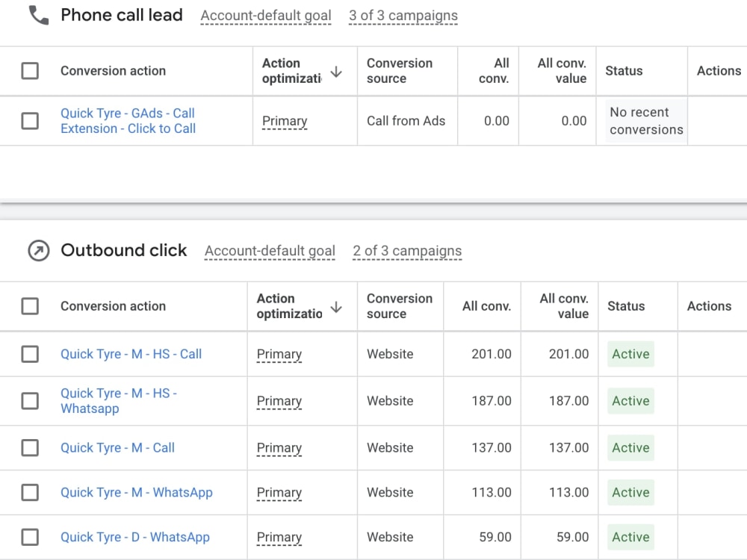This screenshot has width=747, height=560.
Task: Click the Phone call lead phone icon
Action: click(39, 15)
